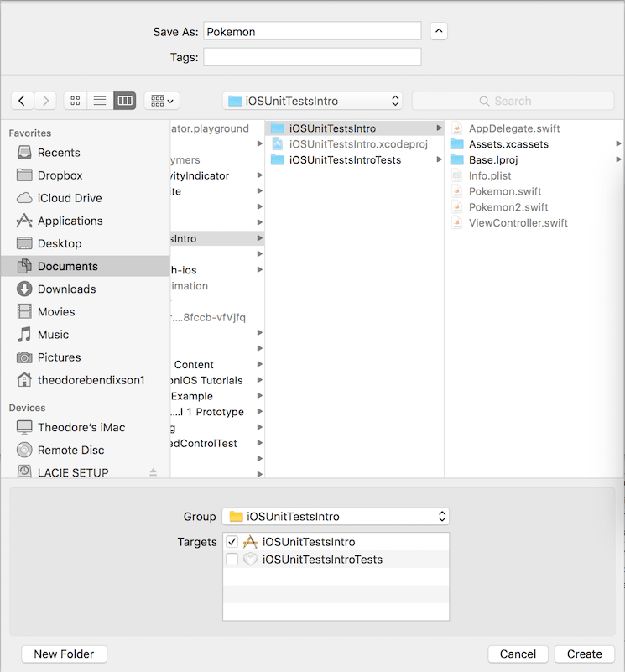Open theodorebendixson1 home folder
The image size is (625, 672).
85,380
